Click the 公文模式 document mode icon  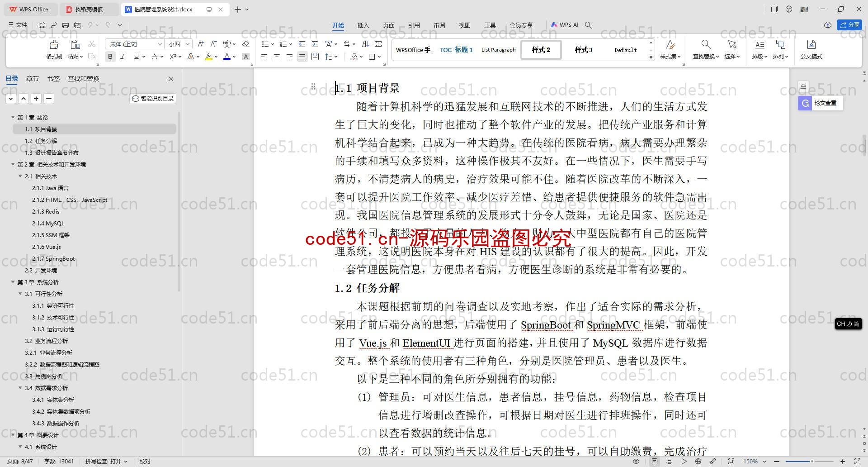[811, 44]
